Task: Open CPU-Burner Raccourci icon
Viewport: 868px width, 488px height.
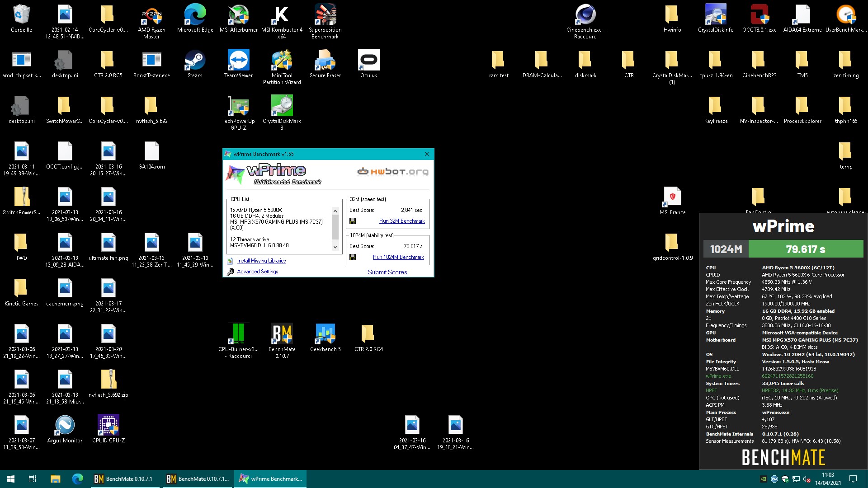Action: coord(238,341)
